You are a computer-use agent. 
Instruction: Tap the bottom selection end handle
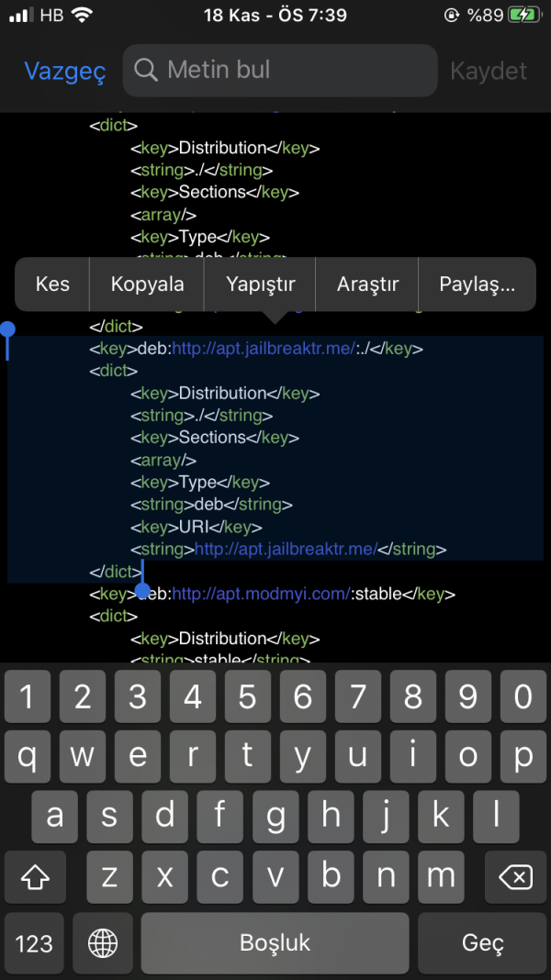coord(142,588)
